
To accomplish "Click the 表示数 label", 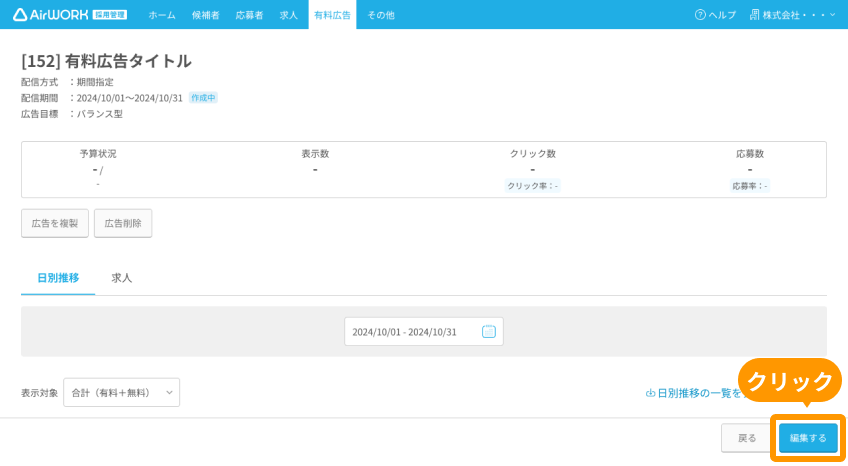I will click(x=315, y=154).
